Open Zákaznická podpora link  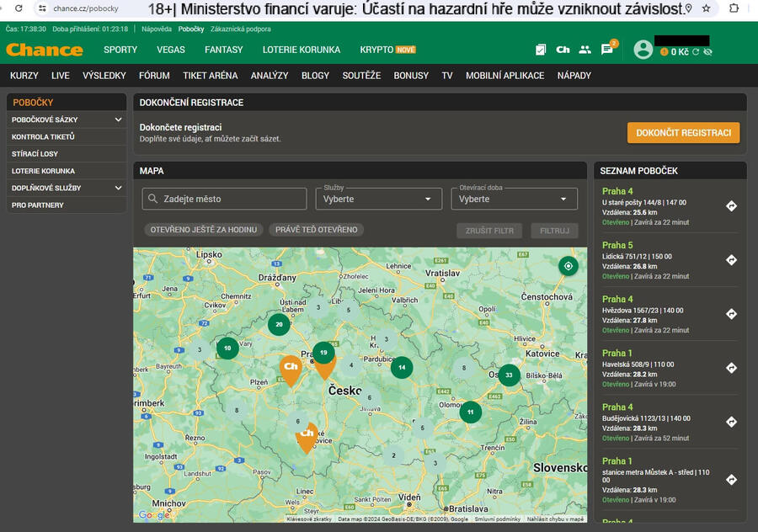[240, 29]
